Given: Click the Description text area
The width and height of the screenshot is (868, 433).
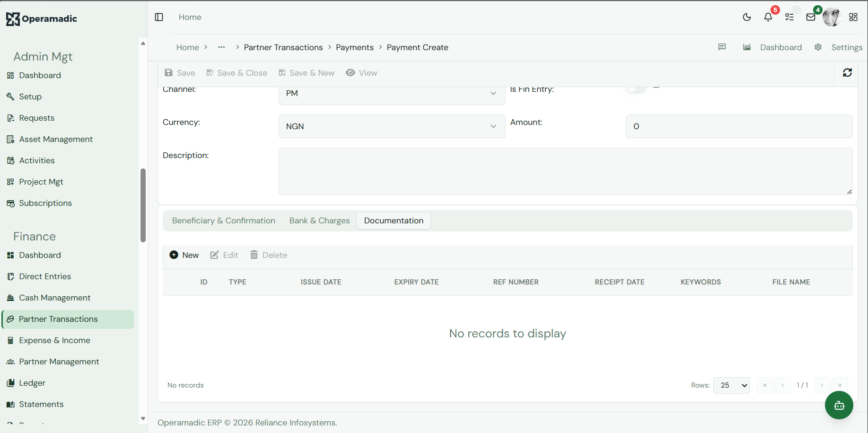Looking at the screenshot, I should pyautogui.click(x=565, y=171).
